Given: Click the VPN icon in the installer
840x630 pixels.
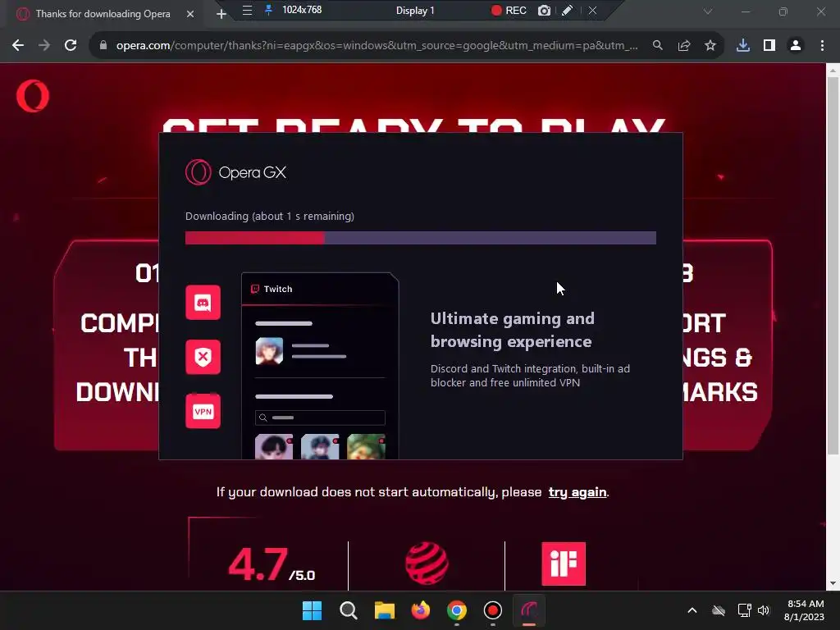Looking at the screenshot, I should pyautogui.click(x=203, y=412).
